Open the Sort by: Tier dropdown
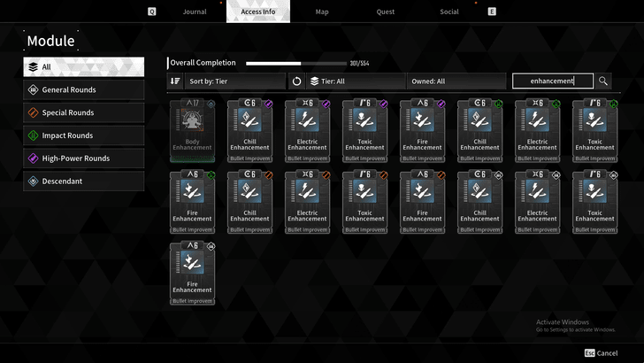Viewport: 644px width, 363px height. pos(235,81)
